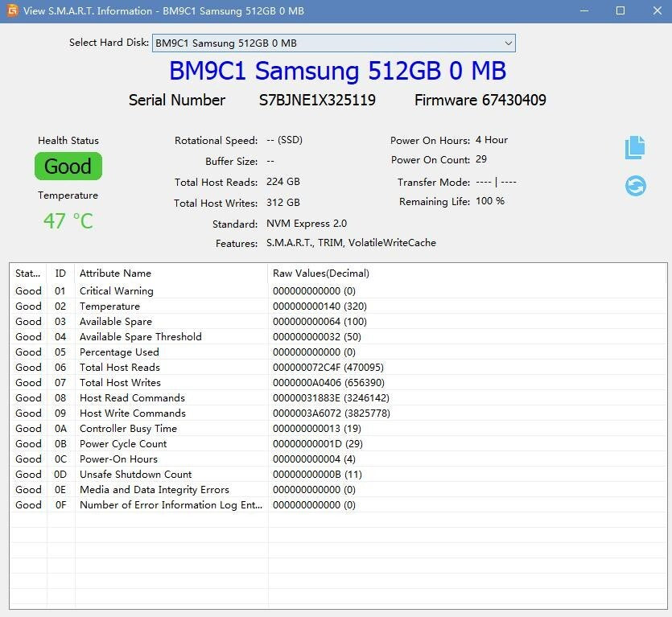
Task: Click the 47 °C temperature reading
Action: point(68,221)
